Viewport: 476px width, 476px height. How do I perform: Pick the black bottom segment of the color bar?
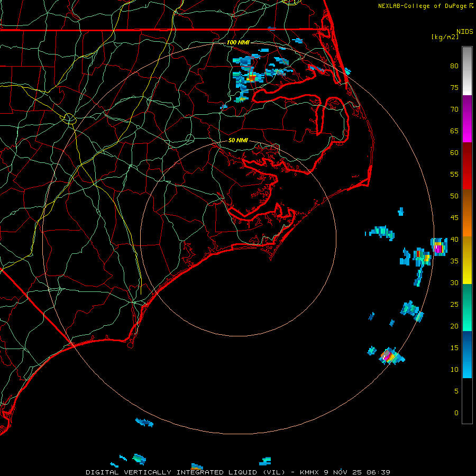(467, 400)
